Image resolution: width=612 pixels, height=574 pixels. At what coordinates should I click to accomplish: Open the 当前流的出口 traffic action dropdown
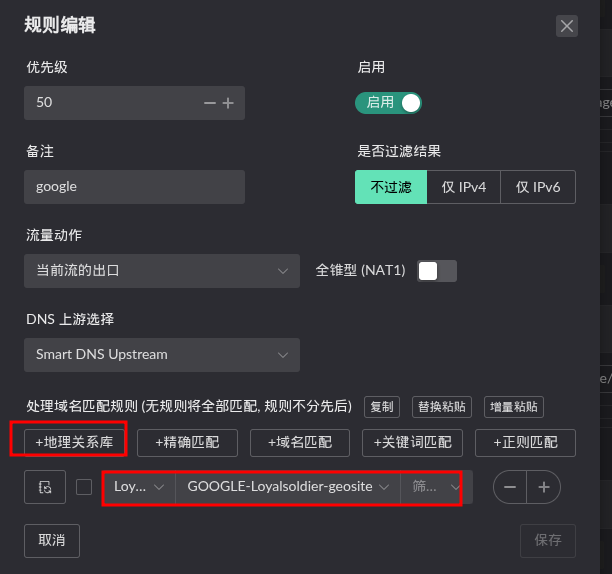pos(161,270)
